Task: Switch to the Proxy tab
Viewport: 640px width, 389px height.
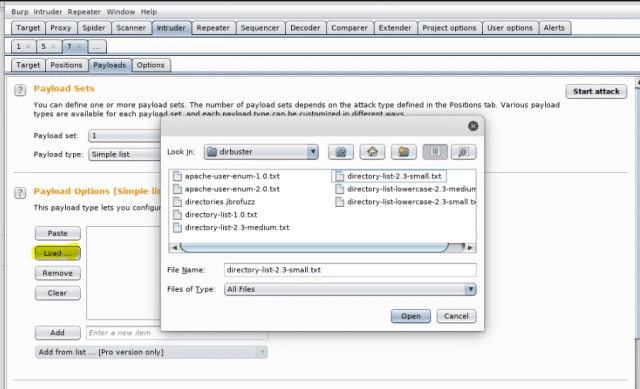Action: coord(61,28)
